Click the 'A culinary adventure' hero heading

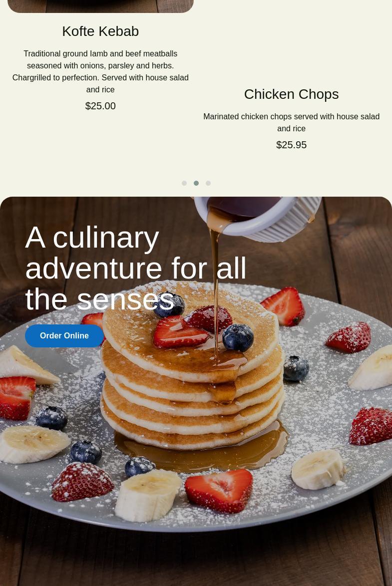coord(135,268)
